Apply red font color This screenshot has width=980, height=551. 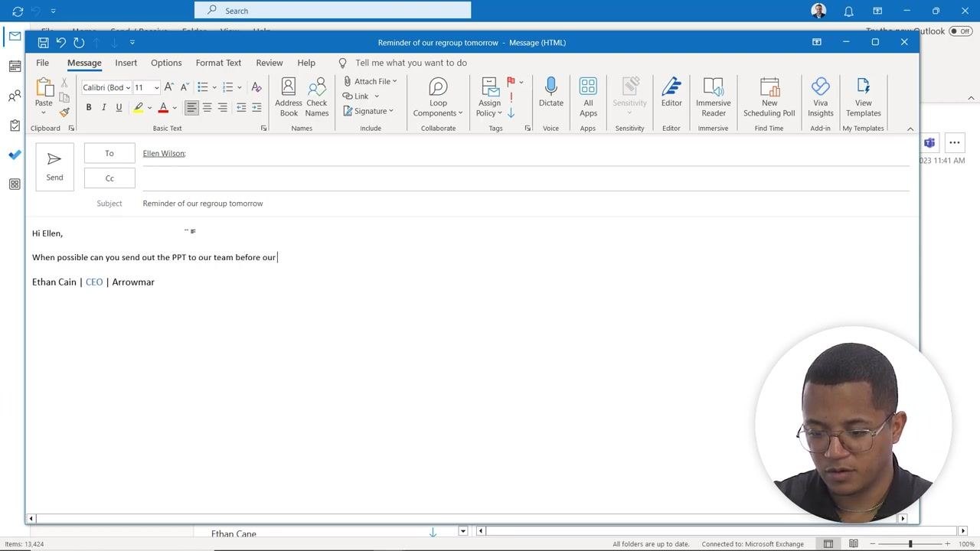(163, 108)
